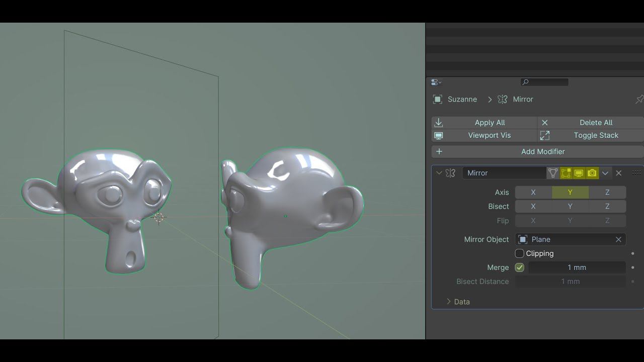Click the expand arrows icon on Toggle Stack
Viewport: 644px width, 362px height.
tap(545, 135)
